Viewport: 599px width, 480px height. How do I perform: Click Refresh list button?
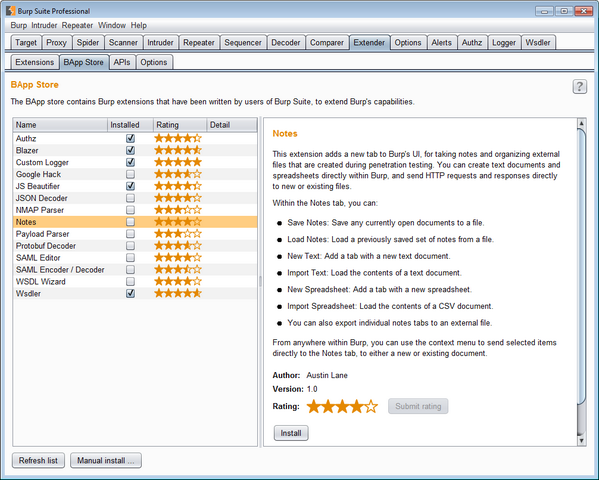pos(38,461)
